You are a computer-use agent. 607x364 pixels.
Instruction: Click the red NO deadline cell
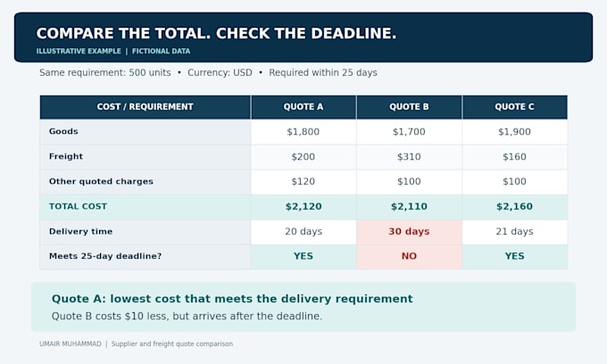(409, 256)
